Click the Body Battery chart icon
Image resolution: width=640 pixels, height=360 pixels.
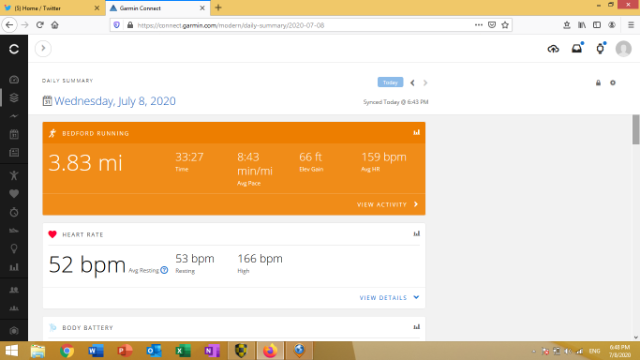[x=416, y=327]
